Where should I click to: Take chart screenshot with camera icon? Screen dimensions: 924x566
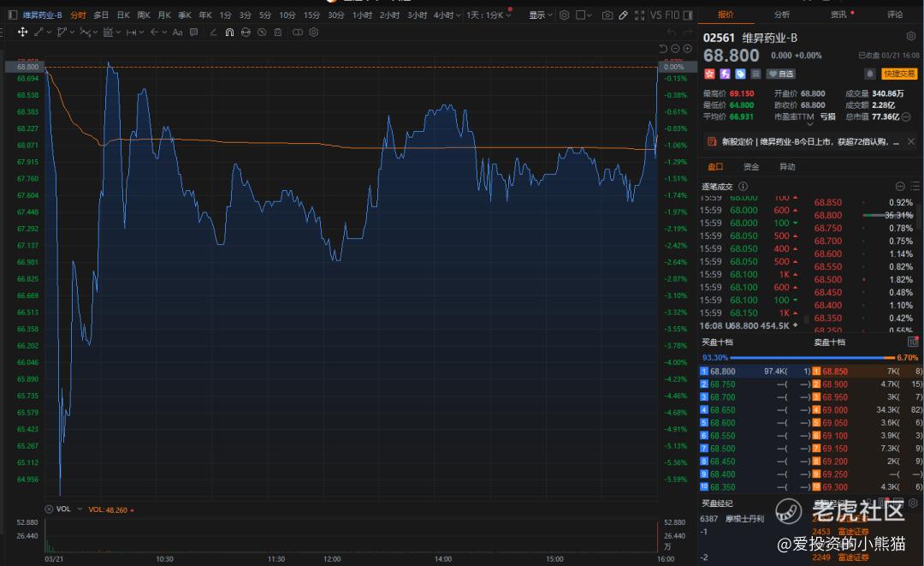(x=607, y=15)
